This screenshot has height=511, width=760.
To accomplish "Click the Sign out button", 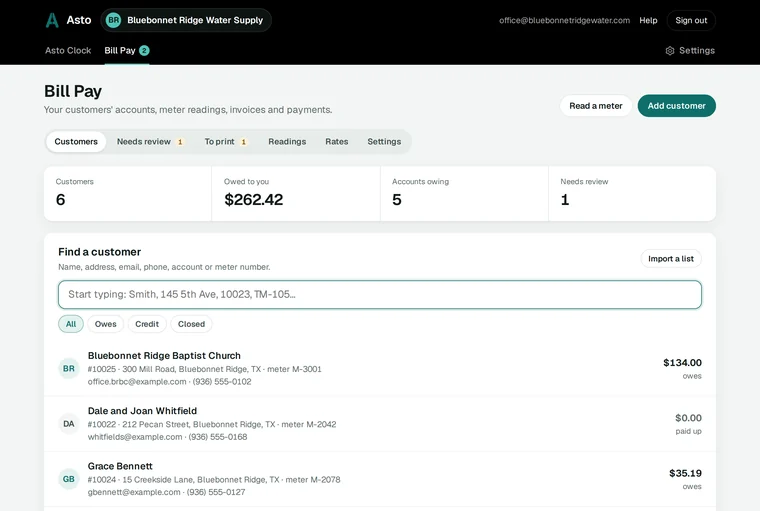I will 691,20.
